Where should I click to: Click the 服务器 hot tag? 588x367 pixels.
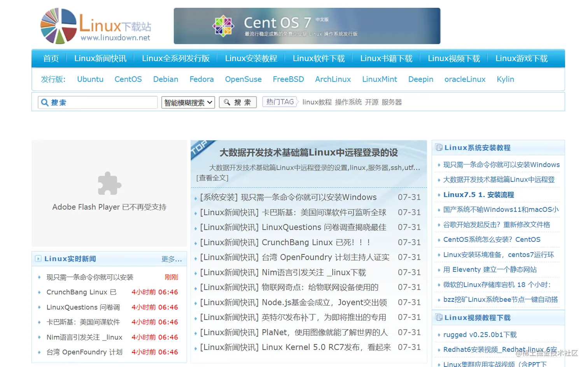[392, 102]
